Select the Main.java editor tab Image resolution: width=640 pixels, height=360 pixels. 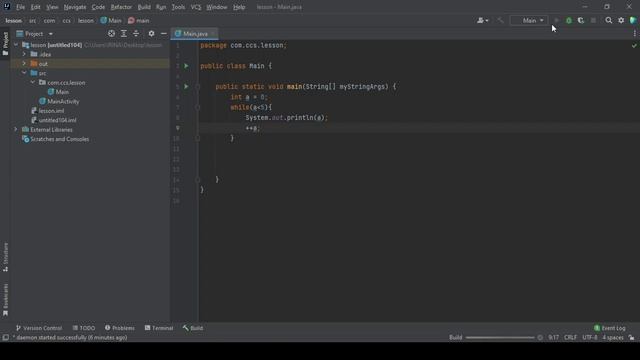coord(194,33)
